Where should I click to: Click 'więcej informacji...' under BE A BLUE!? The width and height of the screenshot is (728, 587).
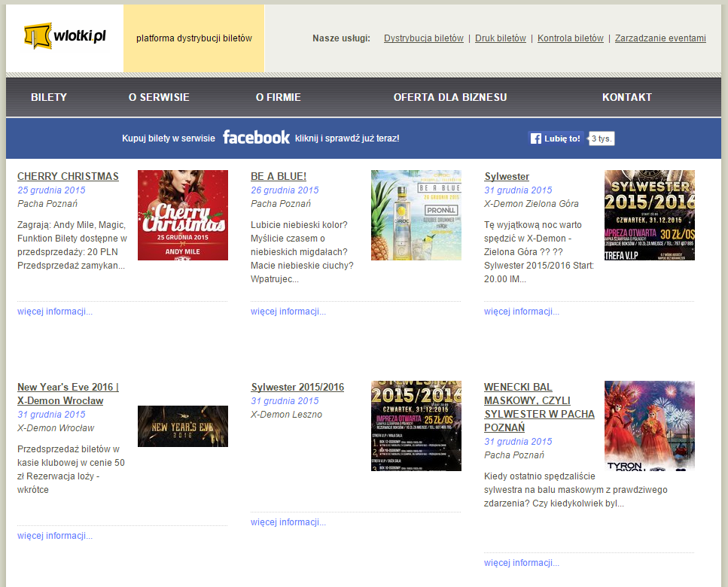pyautogui.click(x=288, y=312)
